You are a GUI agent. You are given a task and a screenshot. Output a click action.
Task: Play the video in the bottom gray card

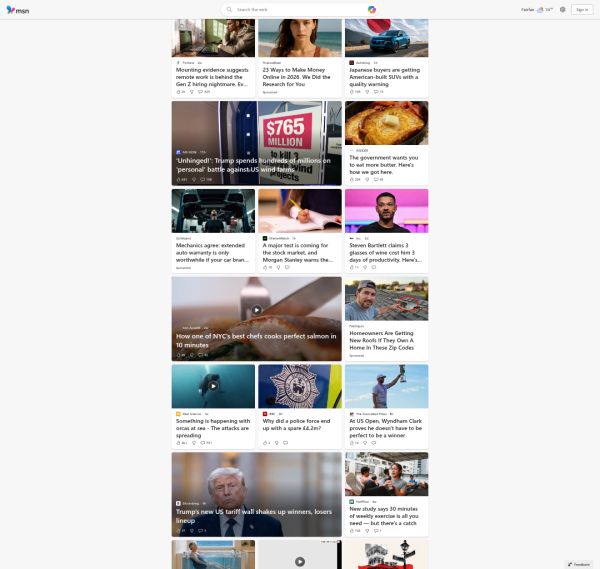click(x=300, y=561)
